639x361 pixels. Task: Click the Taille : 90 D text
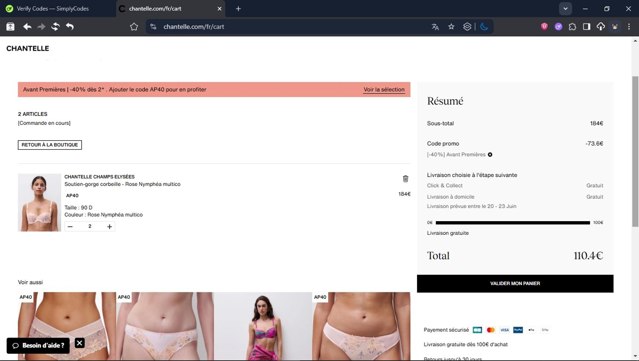pos(78,207)
